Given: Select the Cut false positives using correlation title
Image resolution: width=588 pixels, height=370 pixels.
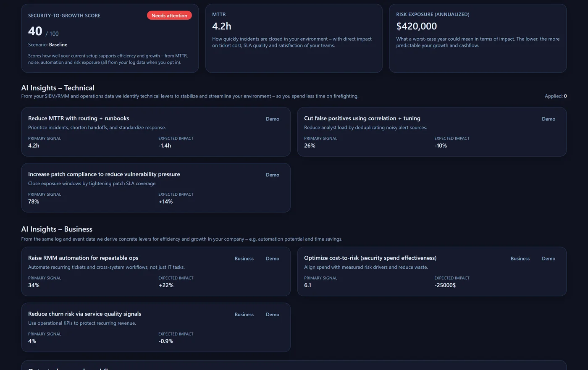Looking at the screenshot, I should coord(362,118).
